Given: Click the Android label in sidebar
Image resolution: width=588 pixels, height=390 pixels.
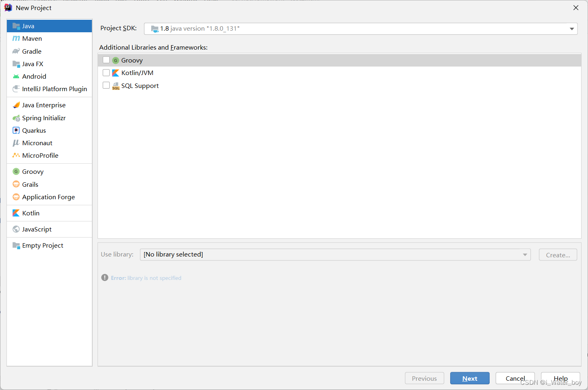Looking at the screenshot, I should pos(34,76).
